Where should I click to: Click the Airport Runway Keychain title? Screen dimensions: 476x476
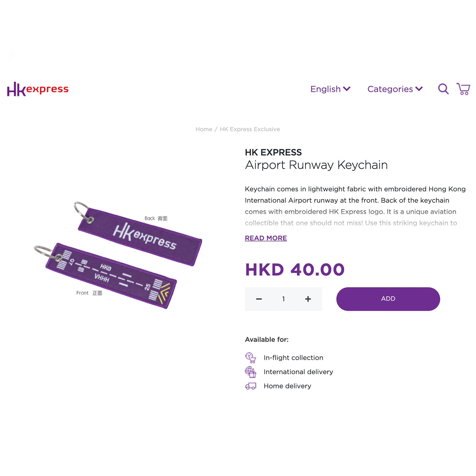click(x=316, y=165)
